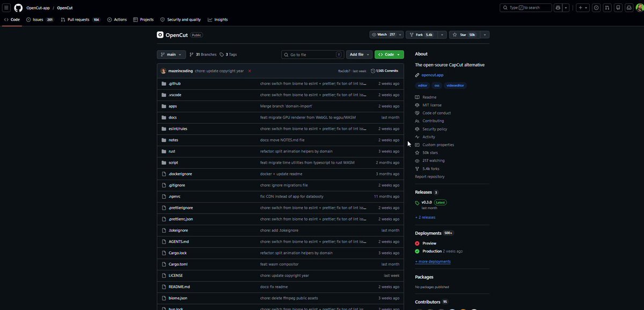
Task: Open the README.md file
Action: (x=179, y=286)
